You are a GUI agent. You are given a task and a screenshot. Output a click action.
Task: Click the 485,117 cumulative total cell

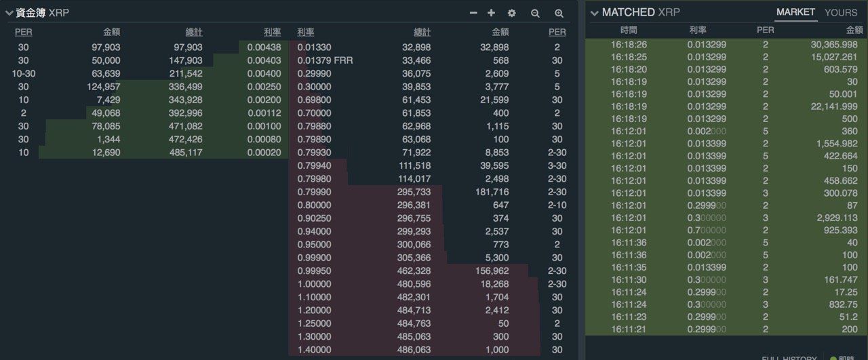point(185,153)
